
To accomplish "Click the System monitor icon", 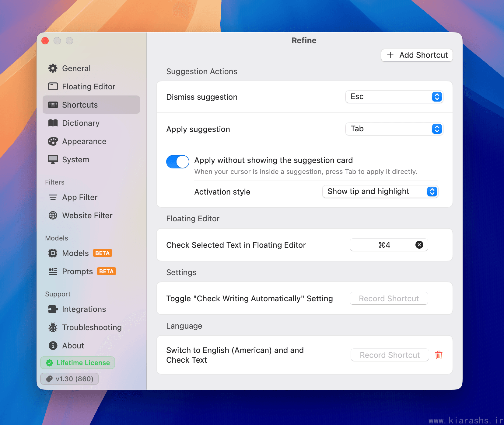I will [53, 160].
